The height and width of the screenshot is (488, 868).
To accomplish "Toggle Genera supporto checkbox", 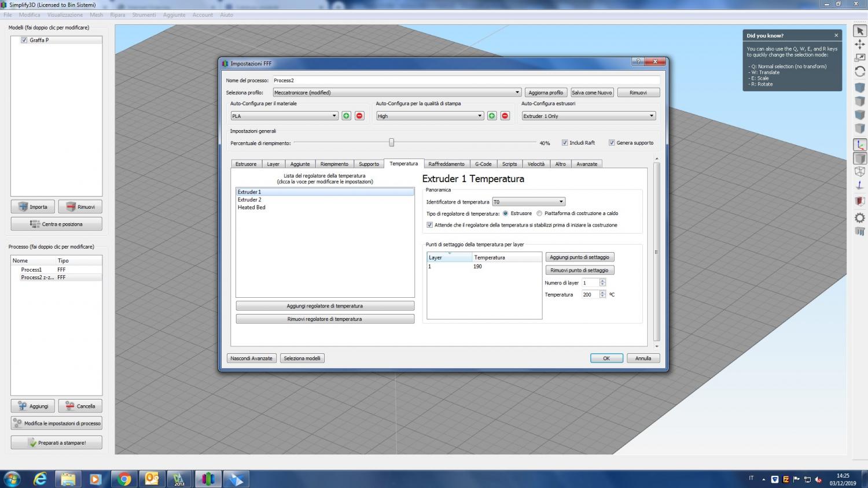I will point(612,142).
